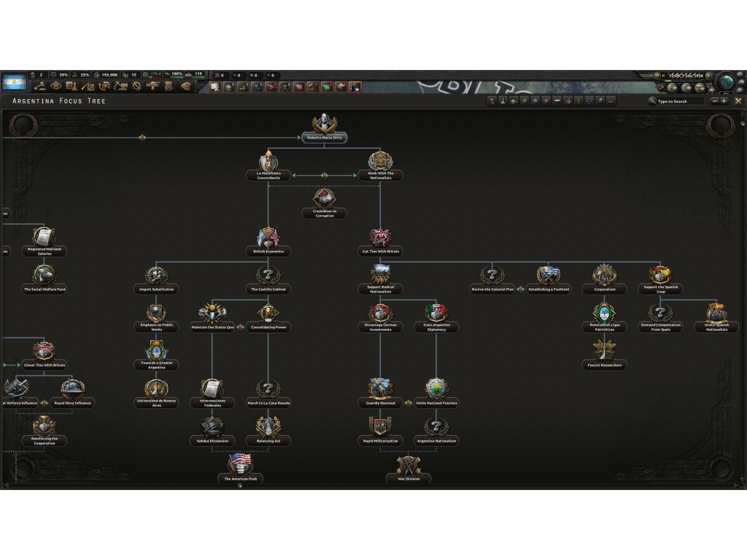
Task: Toggle game pause next to the date
Action: coord(662,76)
